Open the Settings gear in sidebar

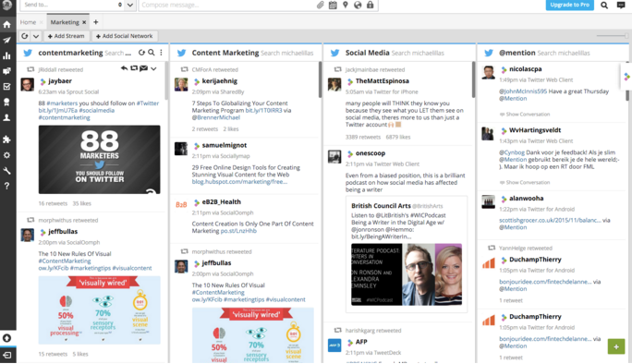coord(6,155)
